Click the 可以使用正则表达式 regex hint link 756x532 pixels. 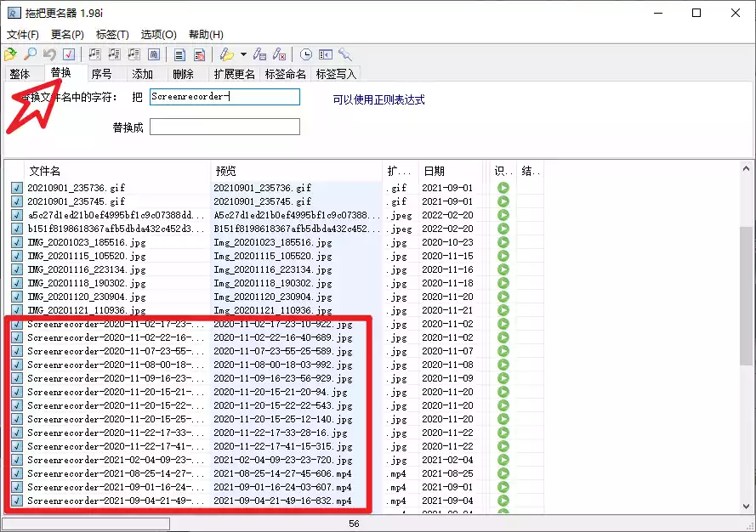378,99
